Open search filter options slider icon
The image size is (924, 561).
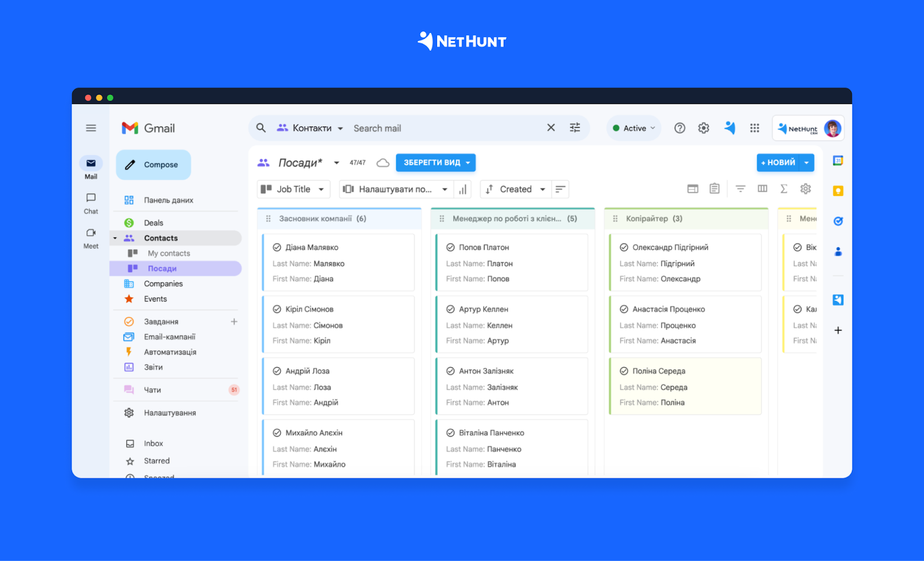click(575, 128)
